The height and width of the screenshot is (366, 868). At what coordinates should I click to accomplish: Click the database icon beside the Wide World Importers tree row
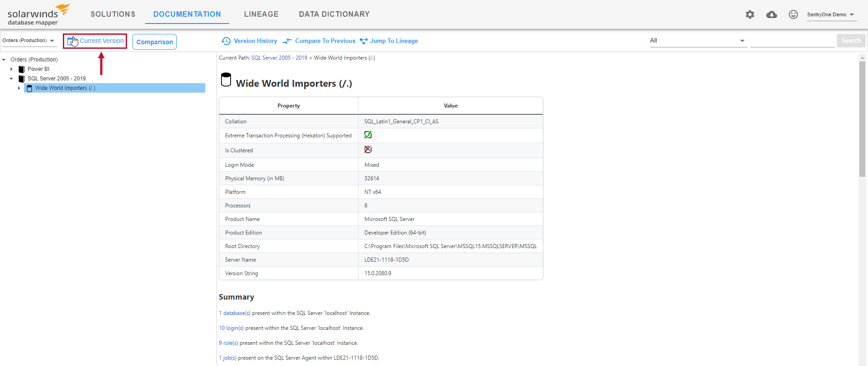[x=29, y=88]
